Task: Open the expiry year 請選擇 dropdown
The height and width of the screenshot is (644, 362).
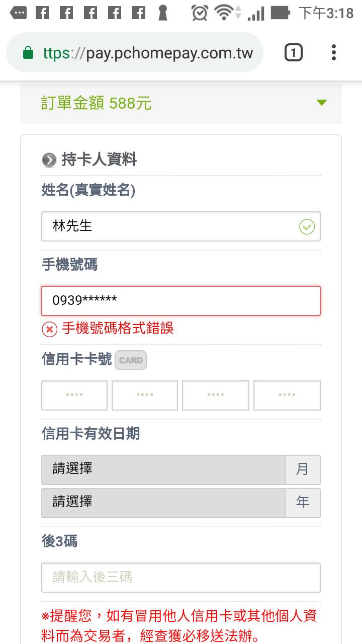Action: point(164,502)
